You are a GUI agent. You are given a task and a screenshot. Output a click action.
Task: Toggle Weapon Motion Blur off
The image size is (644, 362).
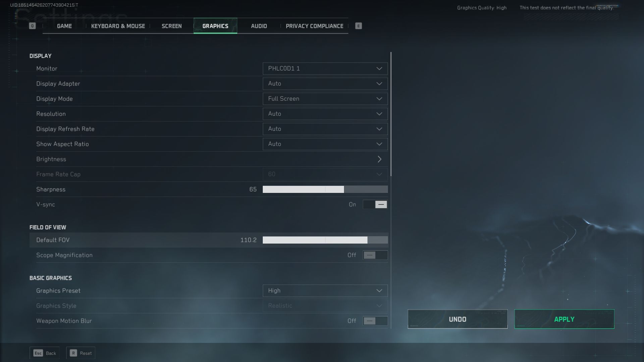pyautogui.click(x=375, y=320)
